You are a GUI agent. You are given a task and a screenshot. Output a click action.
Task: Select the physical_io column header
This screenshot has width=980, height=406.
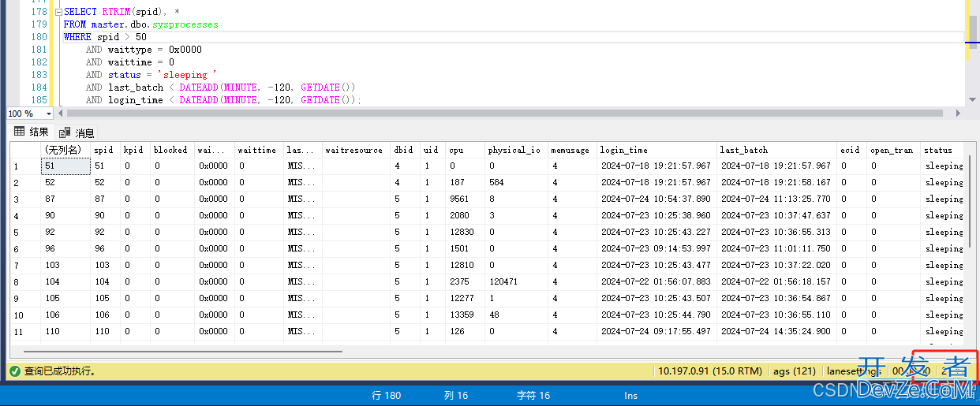click(x=516, y=150)
